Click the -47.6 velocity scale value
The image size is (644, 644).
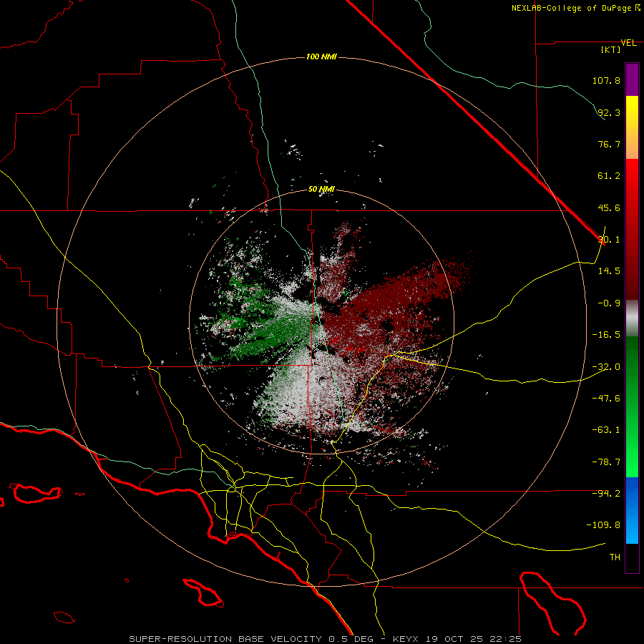pos(606,399)
